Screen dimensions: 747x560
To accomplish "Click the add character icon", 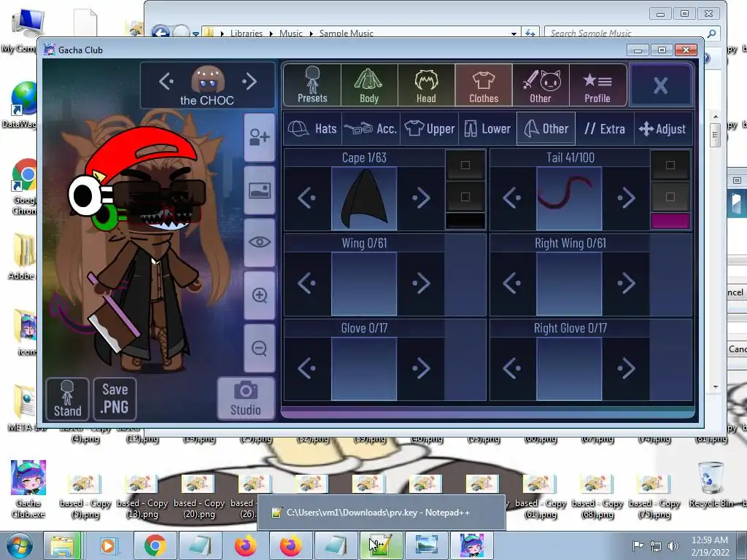I will (x=260, y=137).
